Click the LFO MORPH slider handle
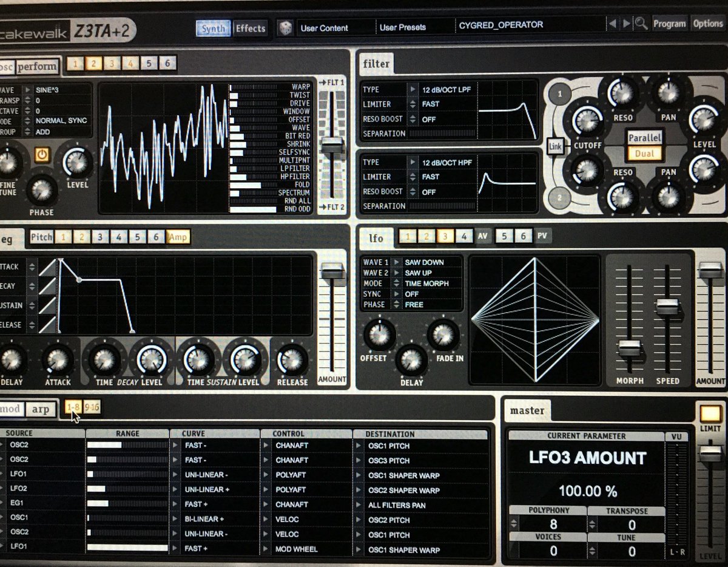The width and height of the screenshot is (728, 567). tap(629, 348)
